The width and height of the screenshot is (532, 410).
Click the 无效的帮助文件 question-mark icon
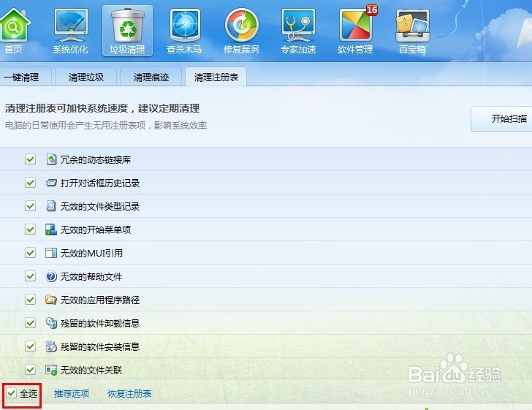51,276
